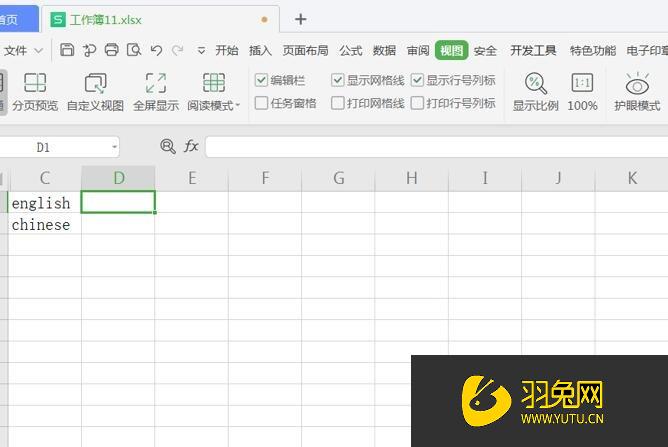The image size is (668, 447).
Task: Toggle the 任务窗格 checkbox
Action: [x=261, y=103]
